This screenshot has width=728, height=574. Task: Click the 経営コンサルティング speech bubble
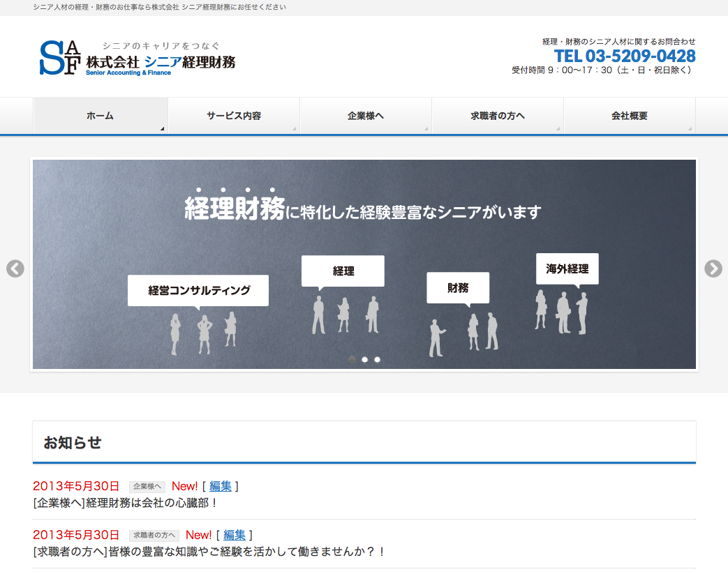pos(198,290)
